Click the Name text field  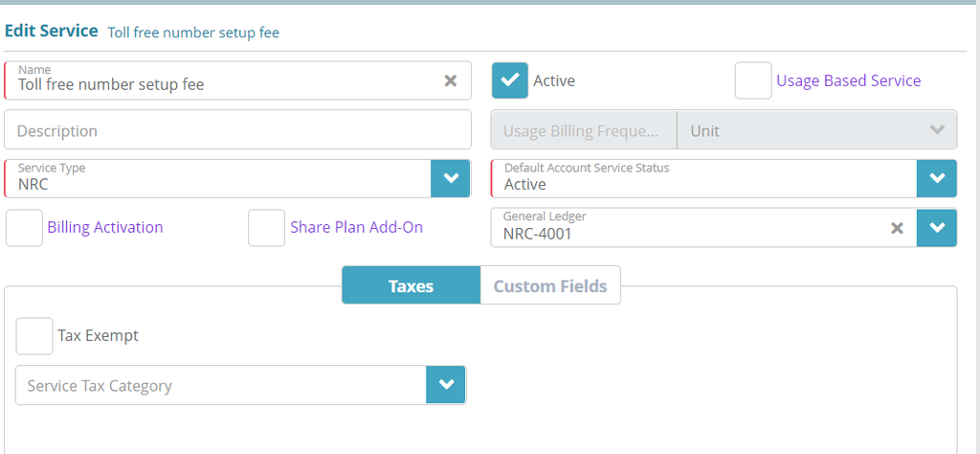click(220, 83)
